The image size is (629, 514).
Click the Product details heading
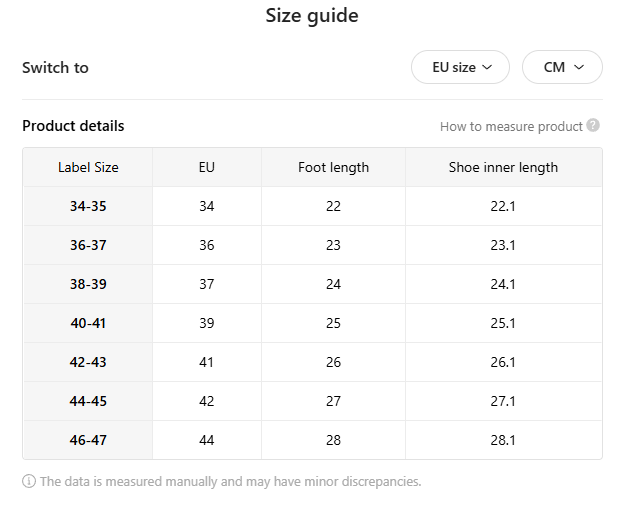(73, 126)
